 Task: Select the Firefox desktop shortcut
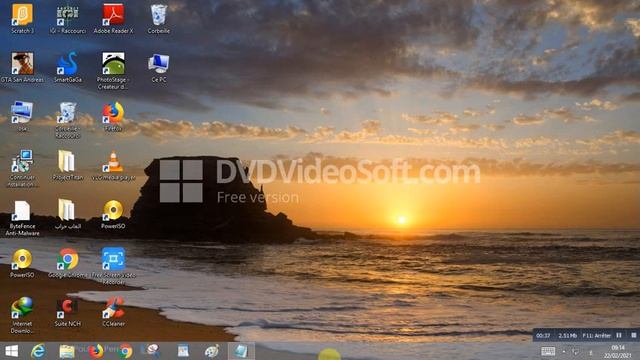(113, 116)
